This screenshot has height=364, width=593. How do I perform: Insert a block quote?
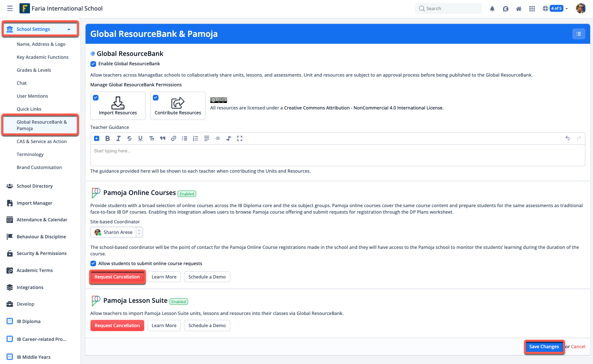tap(163, 139)
